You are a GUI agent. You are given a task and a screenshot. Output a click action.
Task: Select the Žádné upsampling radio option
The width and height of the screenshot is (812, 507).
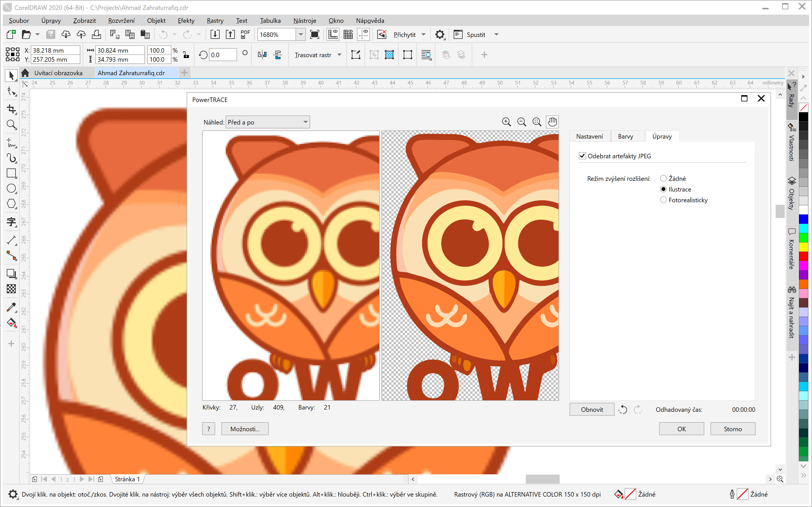[663, 178]
